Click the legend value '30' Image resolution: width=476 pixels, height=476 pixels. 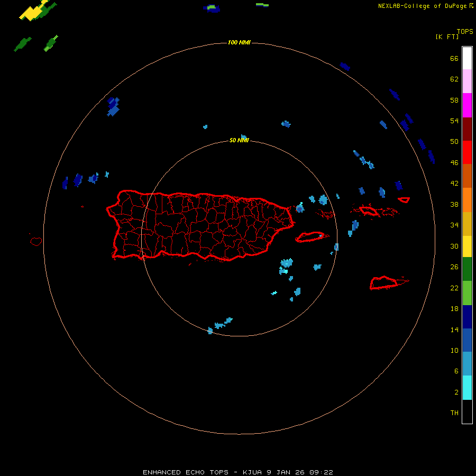(454, 246)
